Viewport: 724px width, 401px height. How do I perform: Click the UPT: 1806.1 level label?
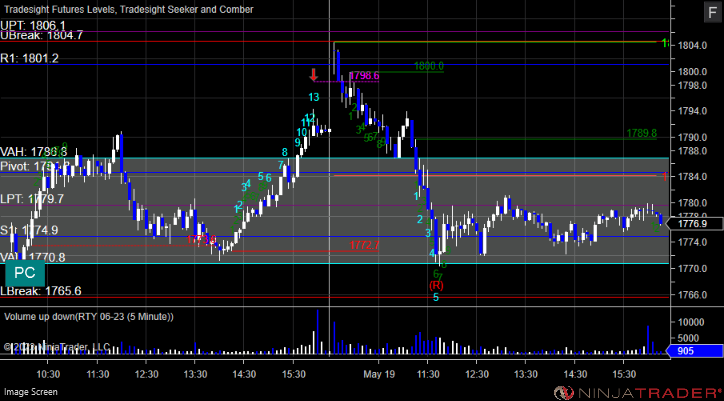[33, 25]
